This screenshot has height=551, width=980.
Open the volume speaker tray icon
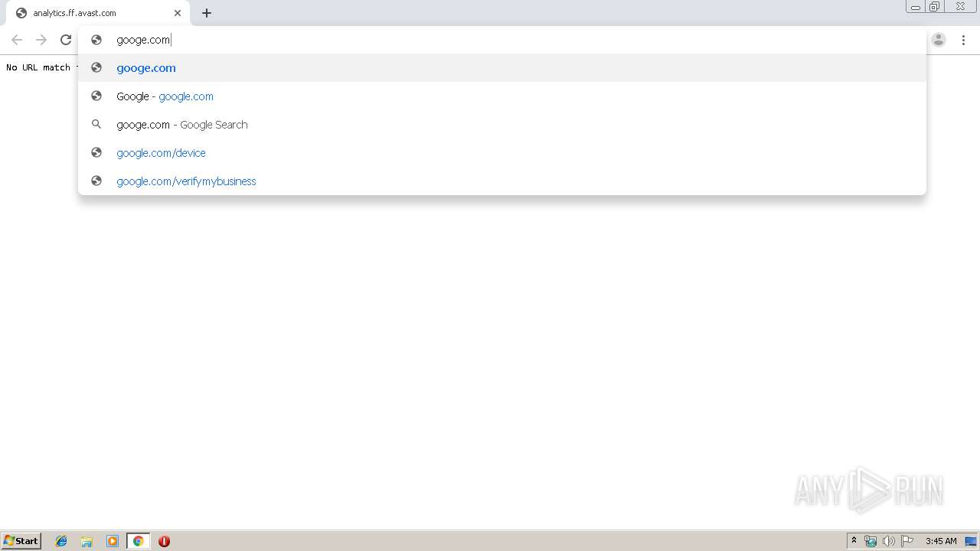[889, 541]
